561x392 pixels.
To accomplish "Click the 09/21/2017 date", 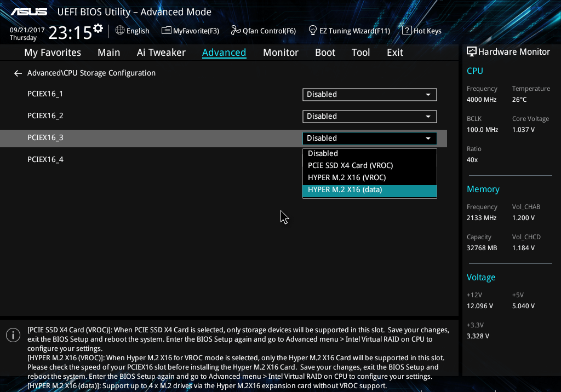I will (27, 30).
